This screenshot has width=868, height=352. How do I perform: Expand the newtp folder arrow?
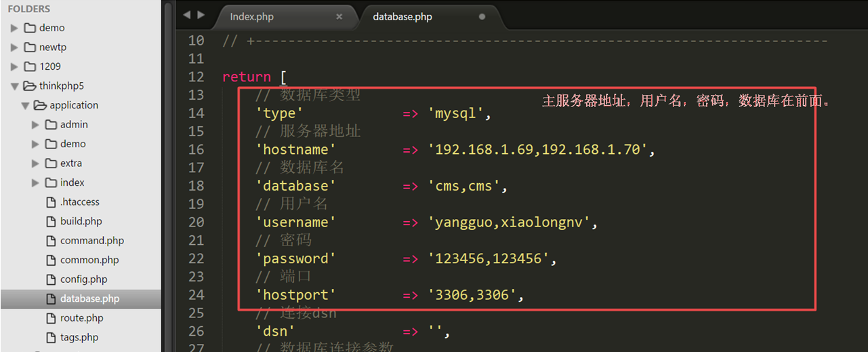point(14,47)
